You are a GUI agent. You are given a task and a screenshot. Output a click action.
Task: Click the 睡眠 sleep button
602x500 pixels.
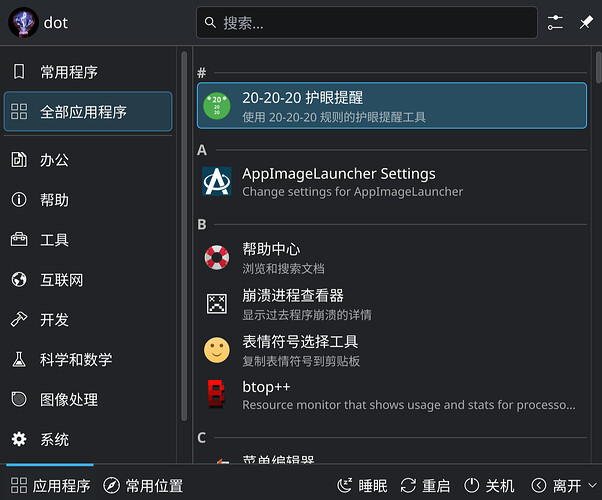361,486
